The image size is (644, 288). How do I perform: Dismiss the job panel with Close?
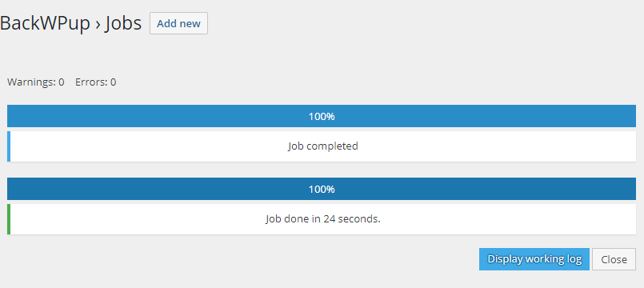click(614, 259)
